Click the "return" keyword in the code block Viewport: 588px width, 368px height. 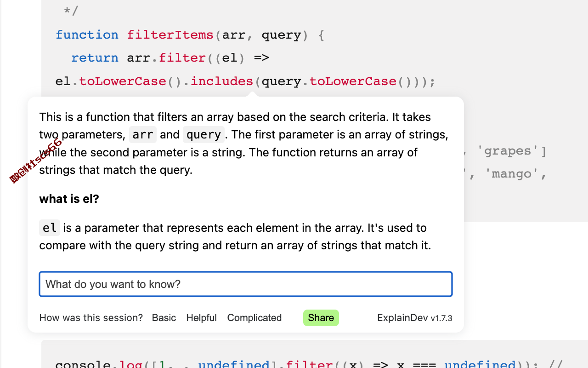95,58
